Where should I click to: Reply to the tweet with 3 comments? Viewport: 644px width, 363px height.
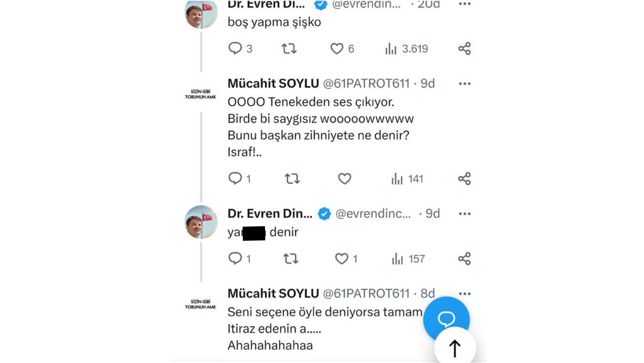point(235,49)
